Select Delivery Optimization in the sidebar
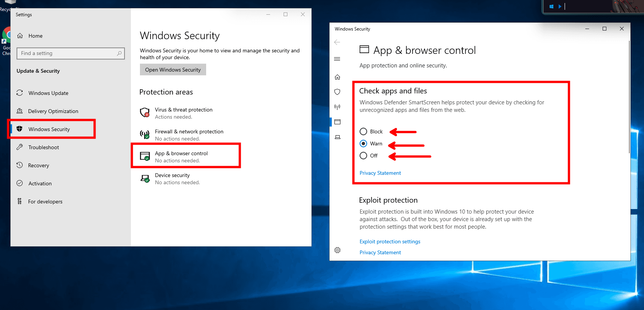Screen dimensions: 644x310 point(53,111)
